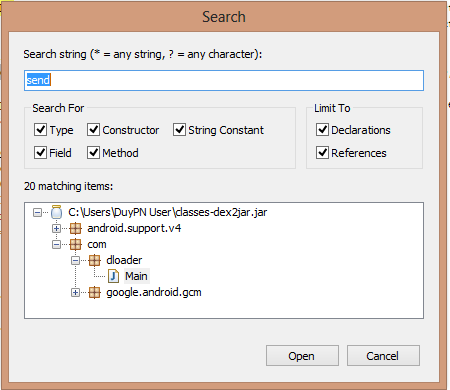Click the Open button

point(302,356)
